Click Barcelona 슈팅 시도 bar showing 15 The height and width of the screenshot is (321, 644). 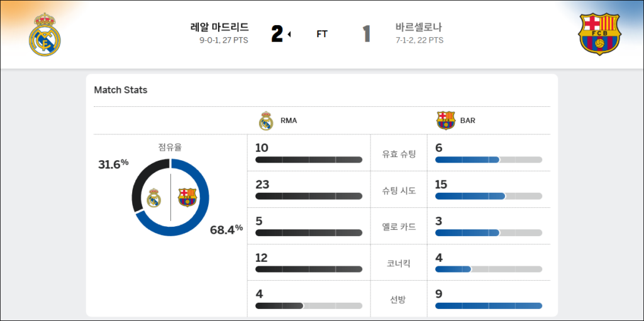click(488, 196)
